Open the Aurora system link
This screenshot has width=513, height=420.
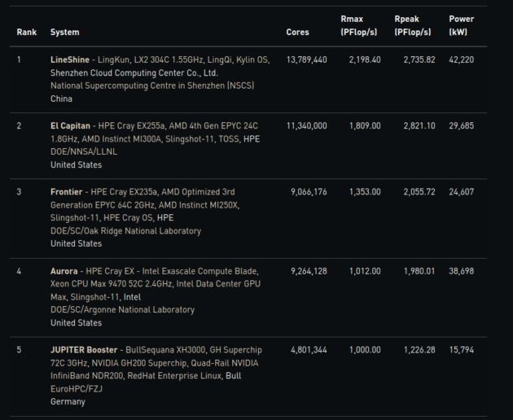pyautogui.click(x=64, y=271)
